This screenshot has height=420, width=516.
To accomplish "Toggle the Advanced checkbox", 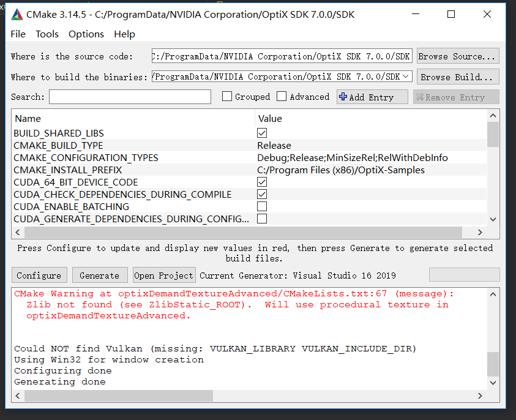I will [282, 97].
